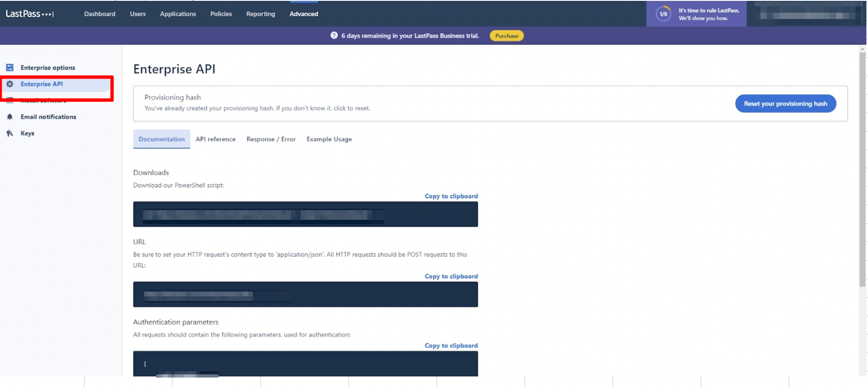868x387 pixels.
Task: Click the page vertical scrollbar
Action: click(863, 169)
